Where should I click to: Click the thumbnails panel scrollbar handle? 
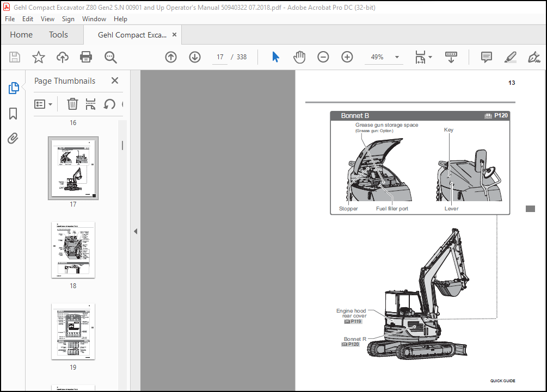(x=122, y=145)
